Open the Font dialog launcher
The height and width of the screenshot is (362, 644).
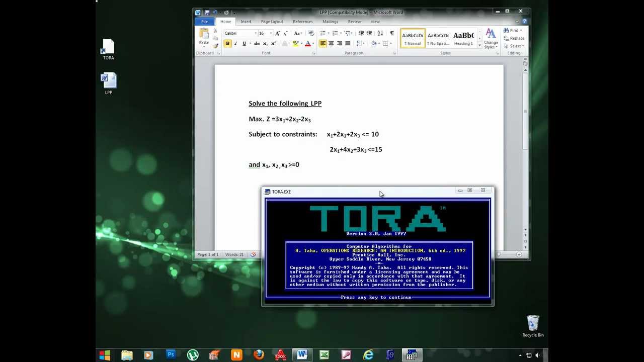(x=313, y=53)
